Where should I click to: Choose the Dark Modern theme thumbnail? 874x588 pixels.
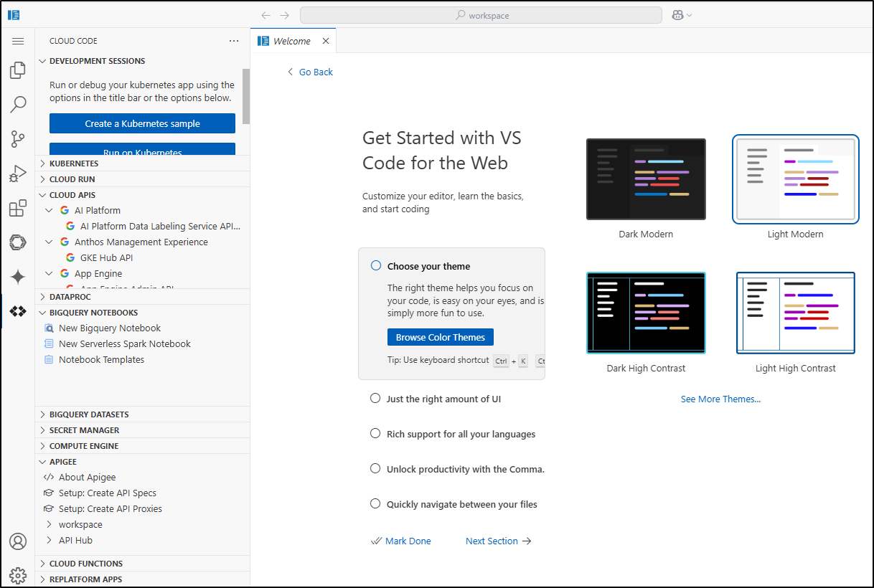[x=646, y=179]
